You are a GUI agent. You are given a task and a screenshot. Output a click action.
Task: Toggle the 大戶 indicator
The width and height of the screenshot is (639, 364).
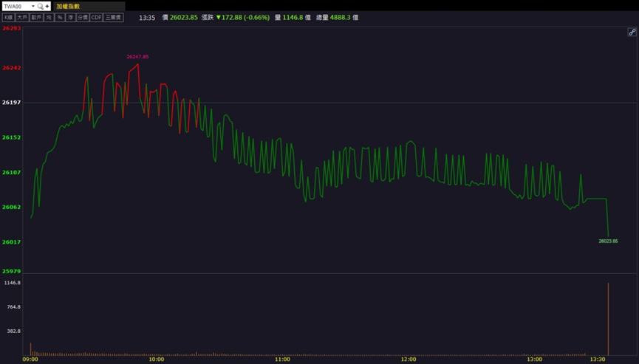(x=22, y=17)
